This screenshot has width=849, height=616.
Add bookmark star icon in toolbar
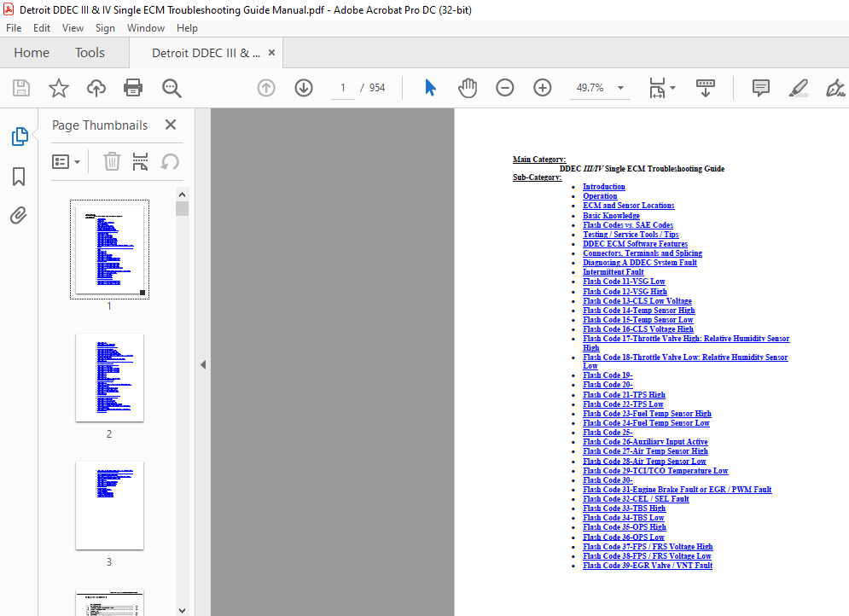click(59, 88)
